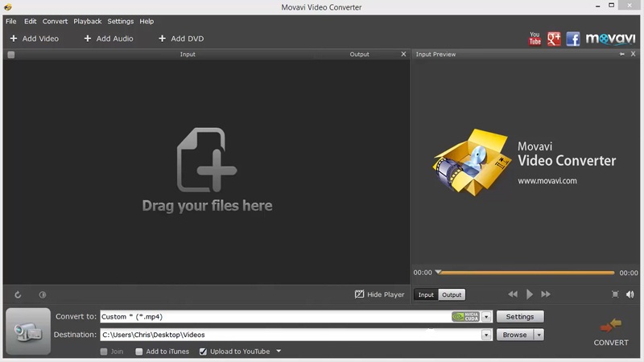Click the rewind playback button
The width and height of the screenshot is (644, 362).
coord(513,294)
